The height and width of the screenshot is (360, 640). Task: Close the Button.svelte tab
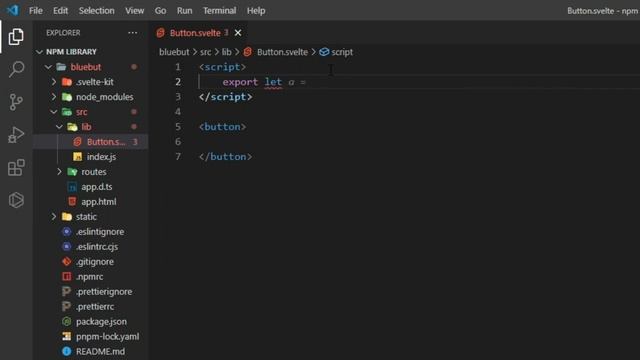tap(238, 33)
